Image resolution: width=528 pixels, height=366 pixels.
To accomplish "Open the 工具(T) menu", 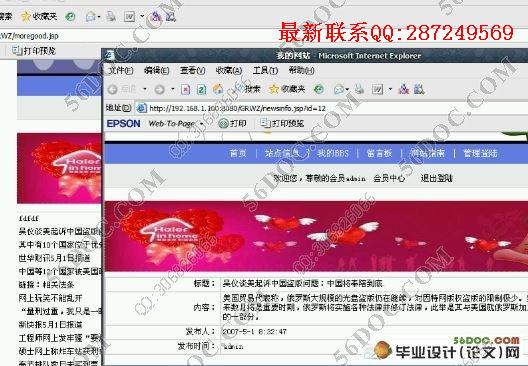I will pos(265,70).
